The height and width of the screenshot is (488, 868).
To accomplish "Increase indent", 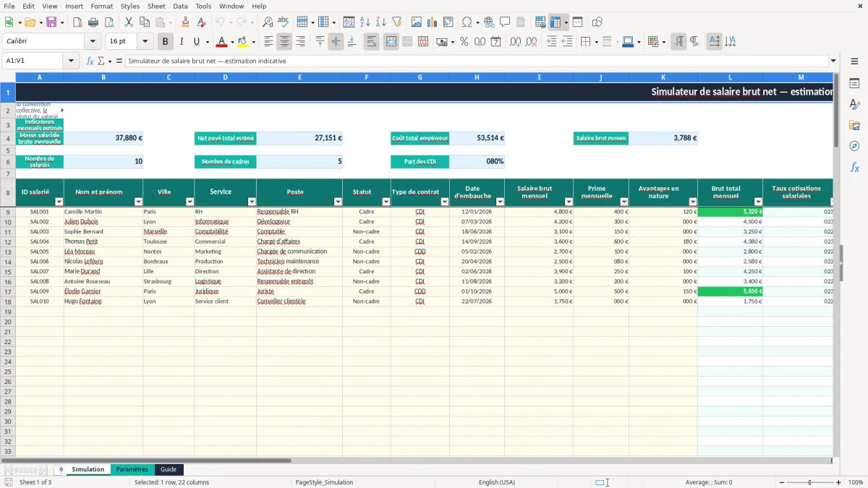I will 551,42.
